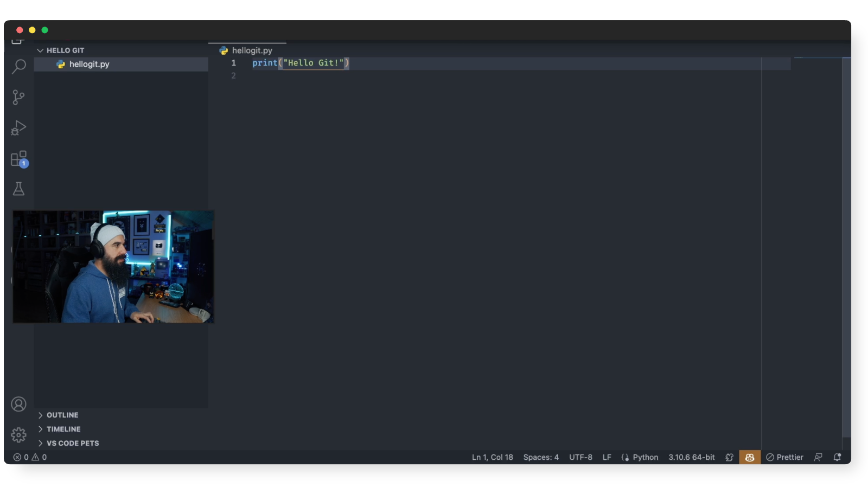The height and width of the screenshot is (488, 868).
Task: Open the Source Control view
Action: pos(18,98)
